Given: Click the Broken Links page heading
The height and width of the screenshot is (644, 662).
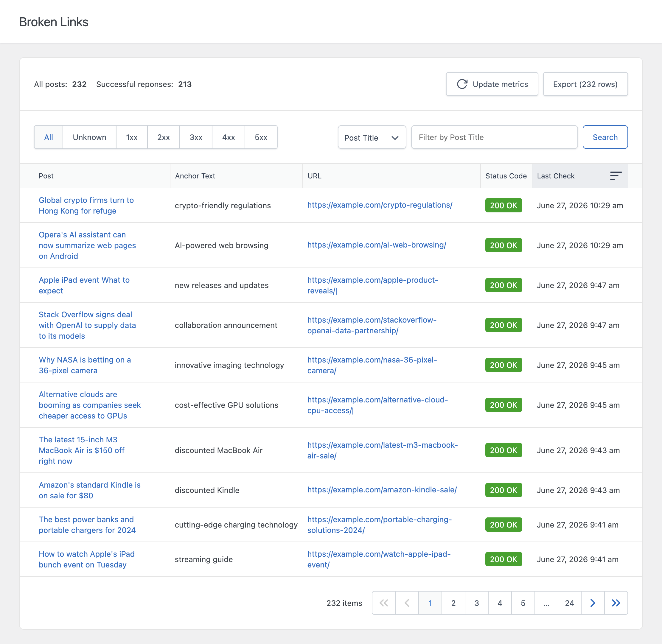Looking at the screenshot, I should click(x=54, y=22).
